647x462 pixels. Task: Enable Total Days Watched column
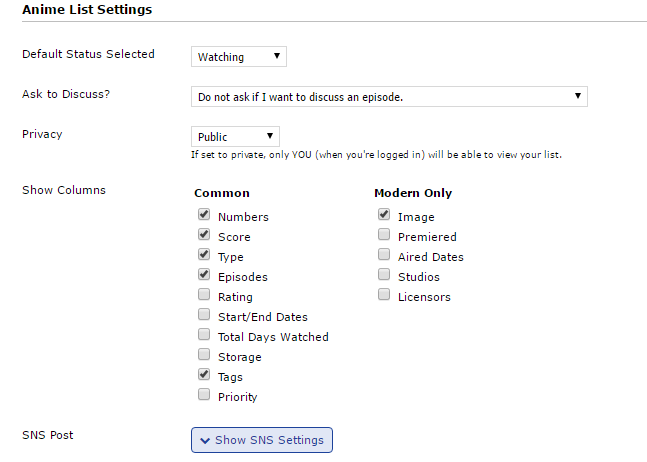pos(204,335)
